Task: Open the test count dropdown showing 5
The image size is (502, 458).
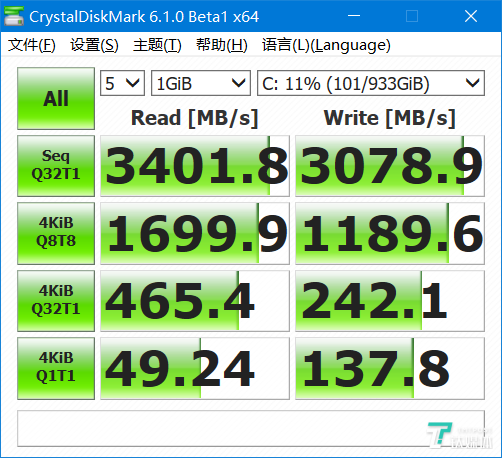Action: pos(122,83)
